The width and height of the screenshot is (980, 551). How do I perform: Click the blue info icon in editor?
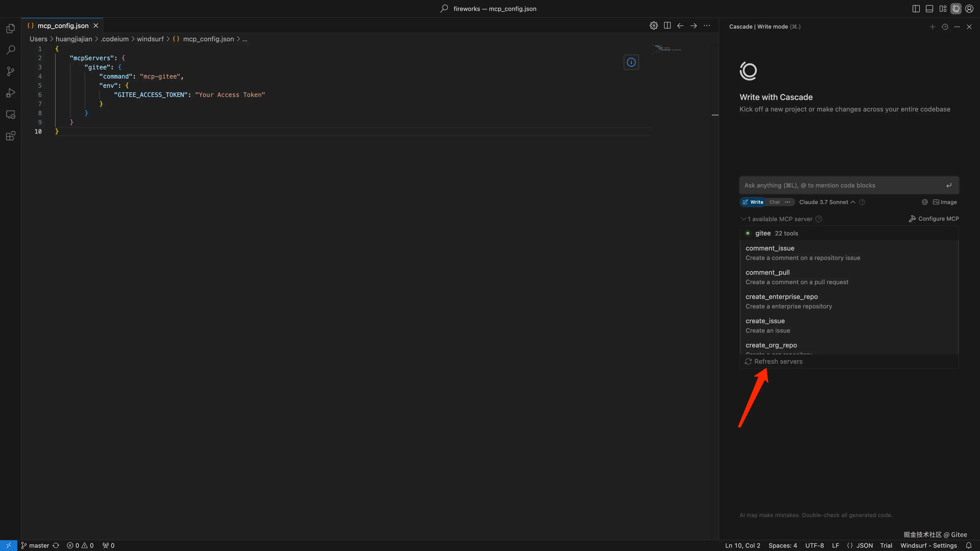[x=631, y=62]
